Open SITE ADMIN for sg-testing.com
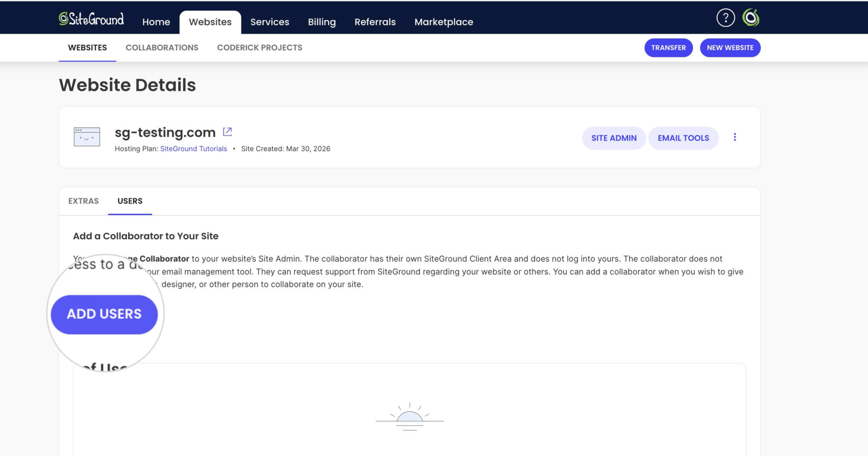The height and width of the screenshot is (456, 868). [x=614, y=138]
